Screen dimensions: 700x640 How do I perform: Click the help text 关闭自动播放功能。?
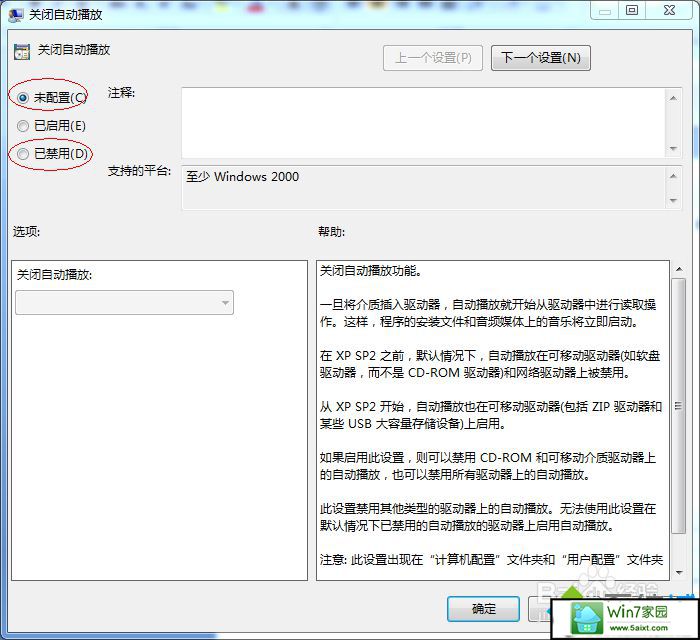371,270
